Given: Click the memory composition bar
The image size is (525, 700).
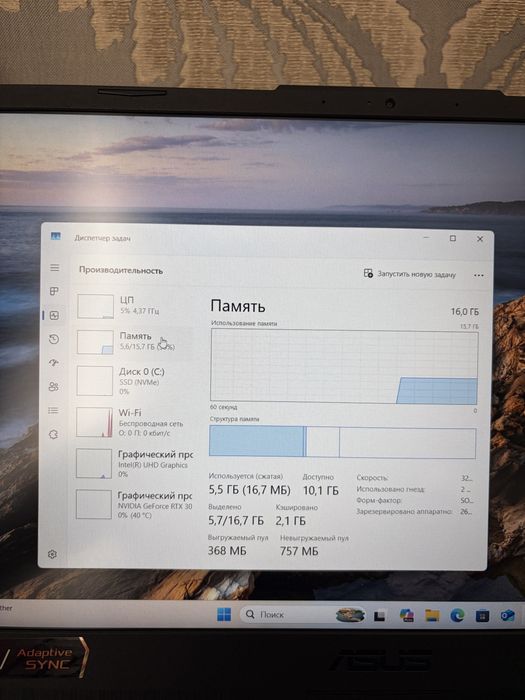Looking at the screenshot, I should [x=342, y=442].
